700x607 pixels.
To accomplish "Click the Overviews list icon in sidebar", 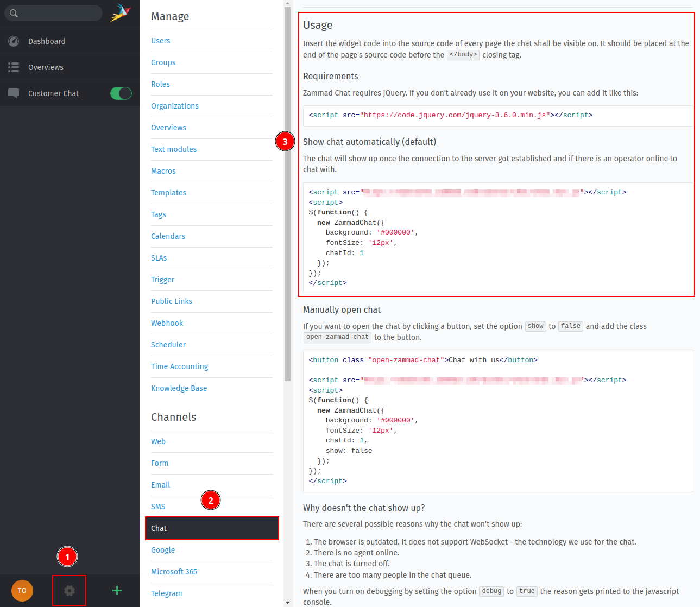I will [14, 67].
